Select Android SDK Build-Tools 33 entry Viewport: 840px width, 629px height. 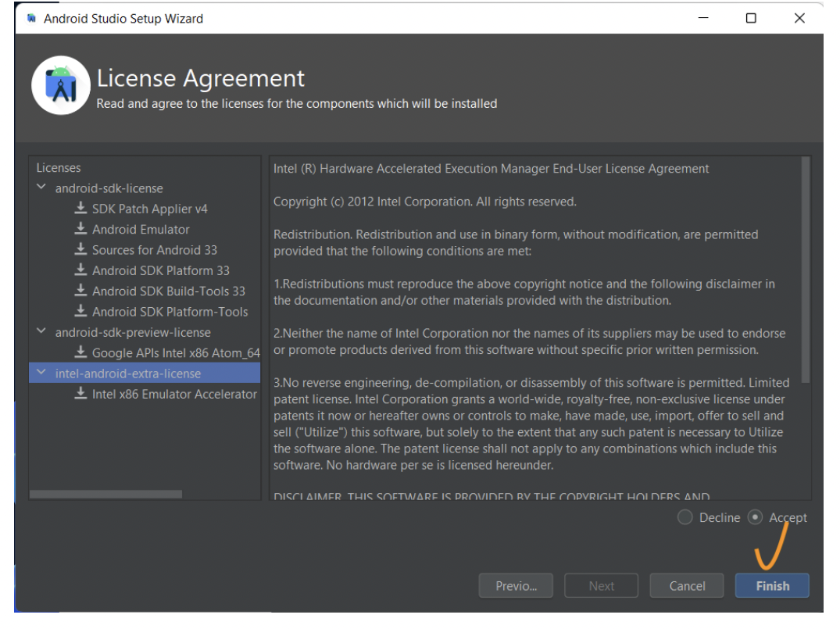click(169, 291)
